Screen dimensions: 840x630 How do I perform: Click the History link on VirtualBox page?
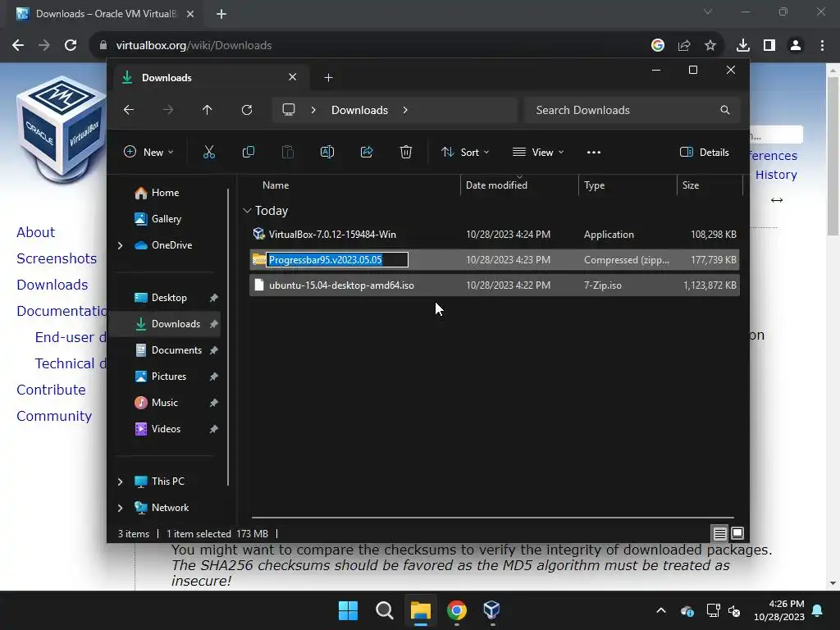coord(776,175)
